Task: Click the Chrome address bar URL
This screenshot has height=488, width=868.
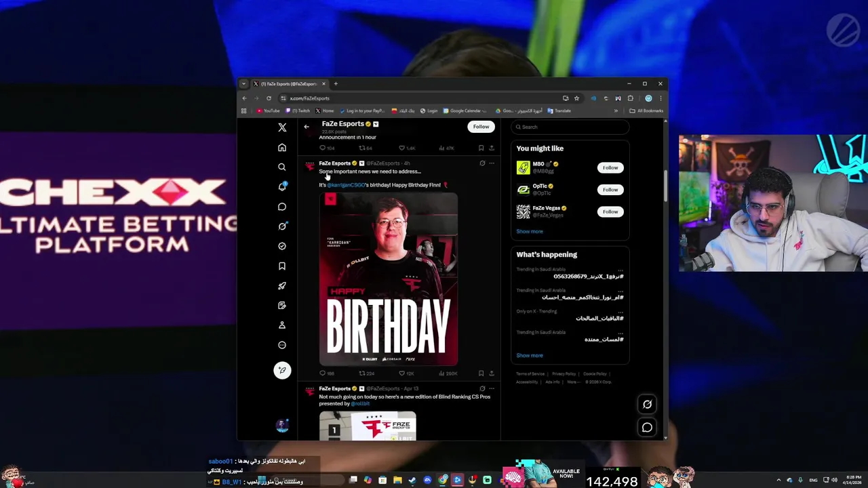Action: click(x=310, y=98)
